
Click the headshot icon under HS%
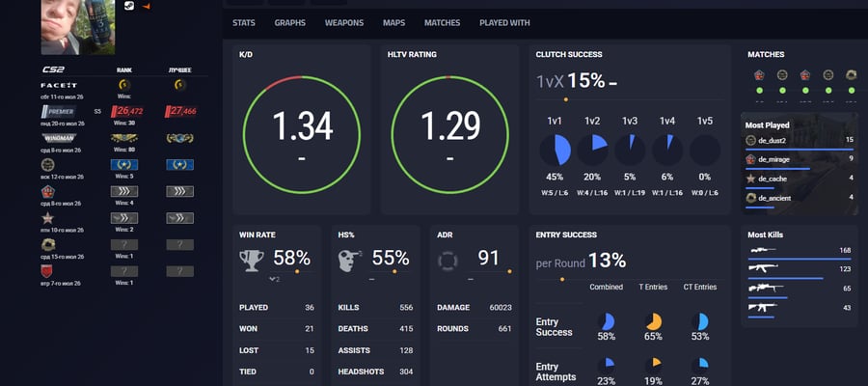[350, 261]
